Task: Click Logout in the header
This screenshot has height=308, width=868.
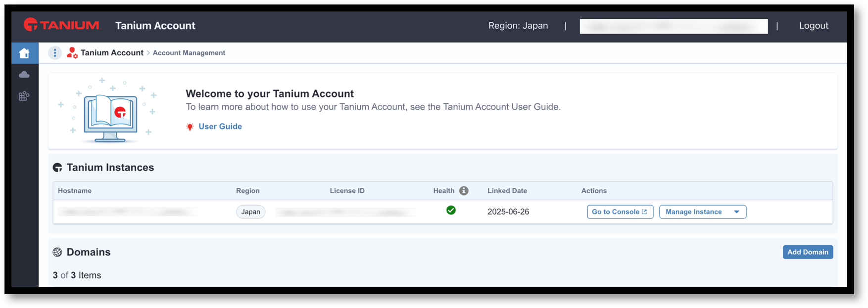Action: tap(814, 26)
